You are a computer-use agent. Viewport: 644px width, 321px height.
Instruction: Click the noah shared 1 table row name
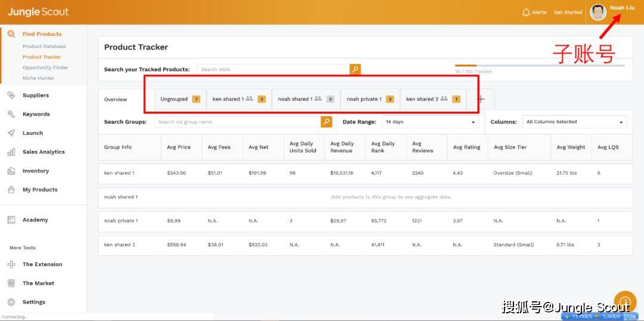(x=120, y=197)
